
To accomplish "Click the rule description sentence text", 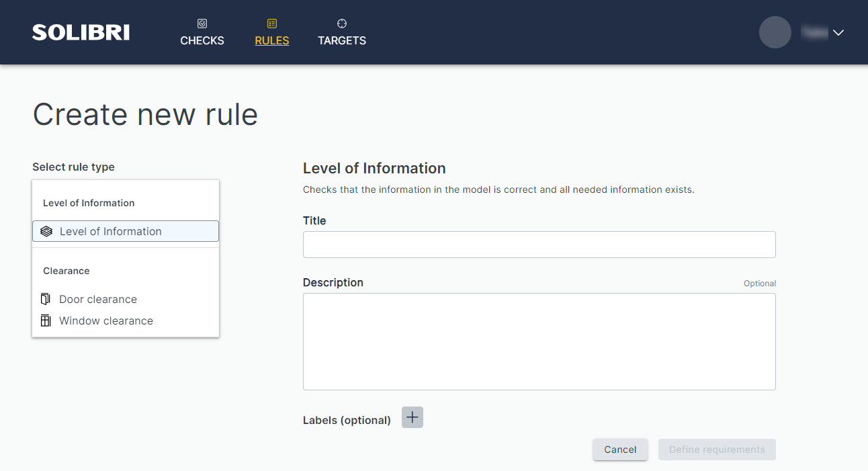I will tap(498, 189).
